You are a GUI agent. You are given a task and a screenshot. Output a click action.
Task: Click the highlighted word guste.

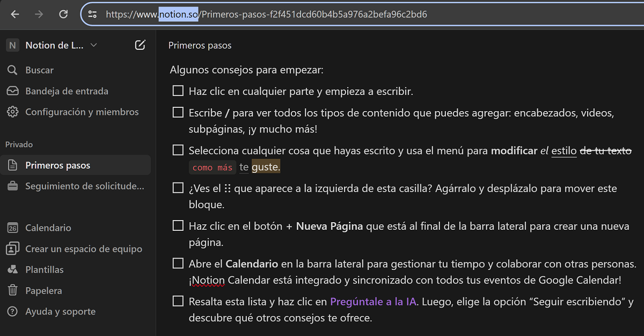pos(266,167)
